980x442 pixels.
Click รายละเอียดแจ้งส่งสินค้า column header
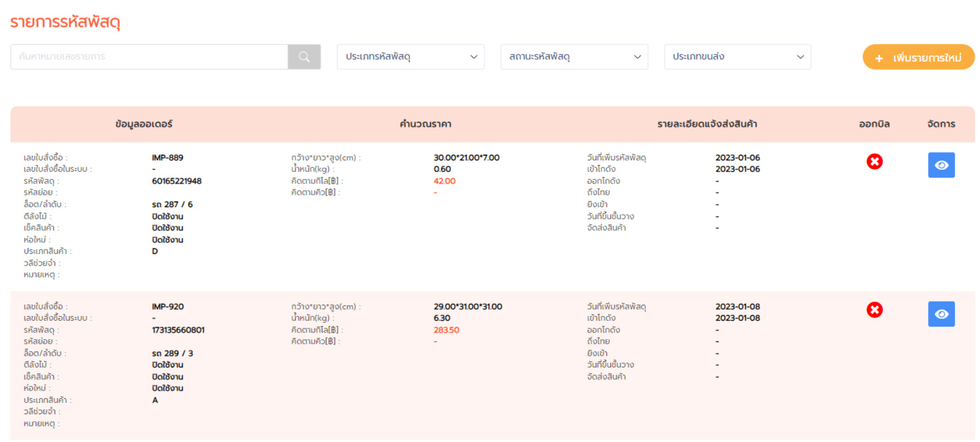(x=707, y=124)
